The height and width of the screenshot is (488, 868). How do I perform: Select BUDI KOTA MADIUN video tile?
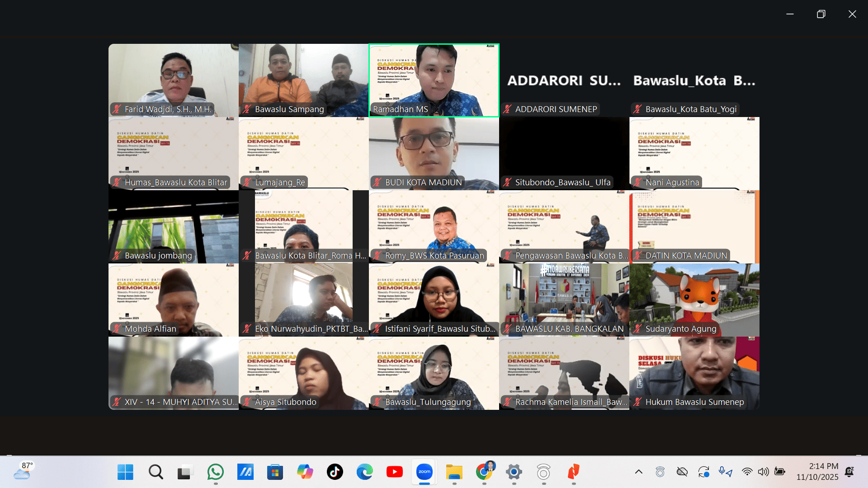click(434, 154)
